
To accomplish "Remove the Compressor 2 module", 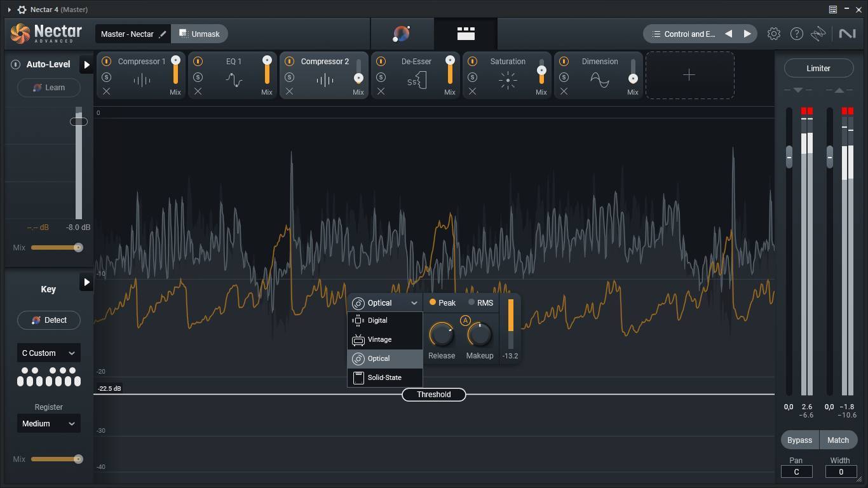I will pos(289,91).
